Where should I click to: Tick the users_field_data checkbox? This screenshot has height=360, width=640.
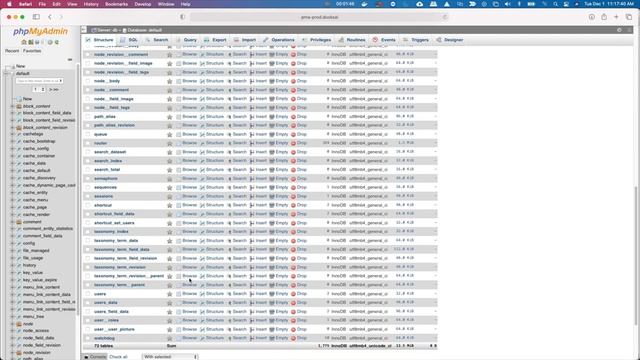click(x=87, y=312)
